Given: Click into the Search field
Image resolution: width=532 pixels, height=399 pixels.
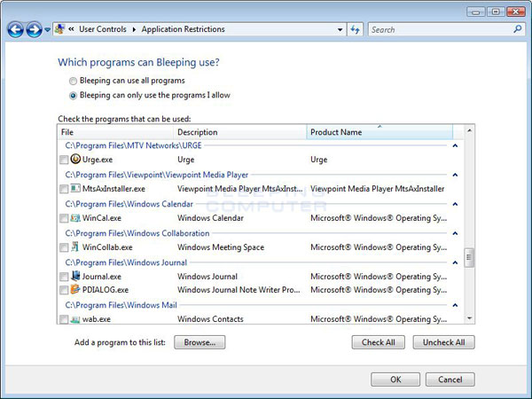Looking at the screenshot, I should click(x=441, y=29).
